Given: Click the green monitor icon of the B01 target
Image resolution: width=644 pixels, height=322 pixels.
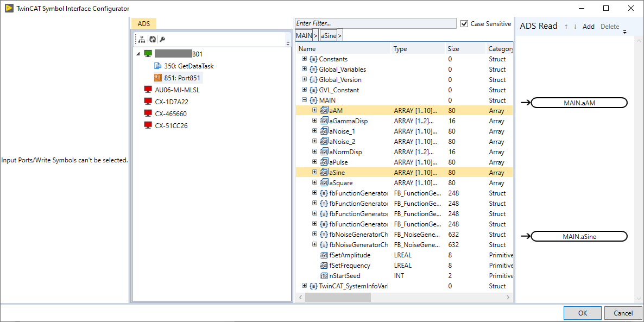Looking at the screenshot, I should (x=148, y=54).
